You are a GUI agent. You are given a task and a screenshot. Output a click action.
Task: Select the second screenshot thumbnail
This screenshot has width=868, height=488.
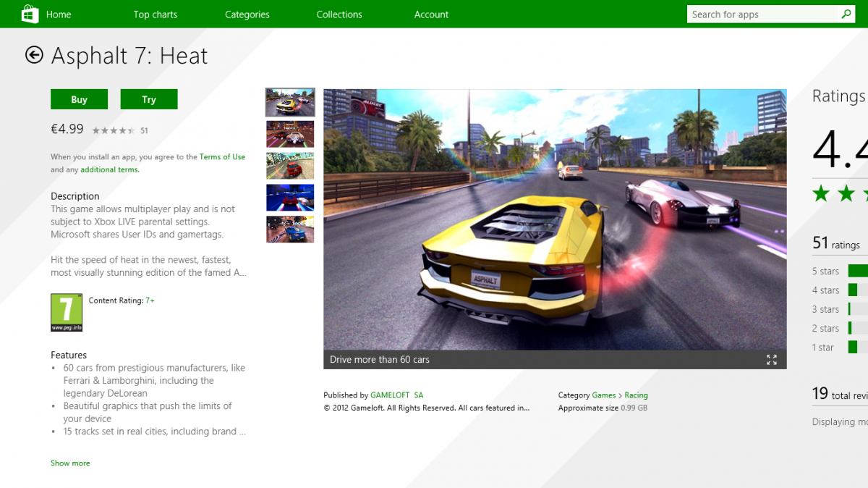(290, 134)
